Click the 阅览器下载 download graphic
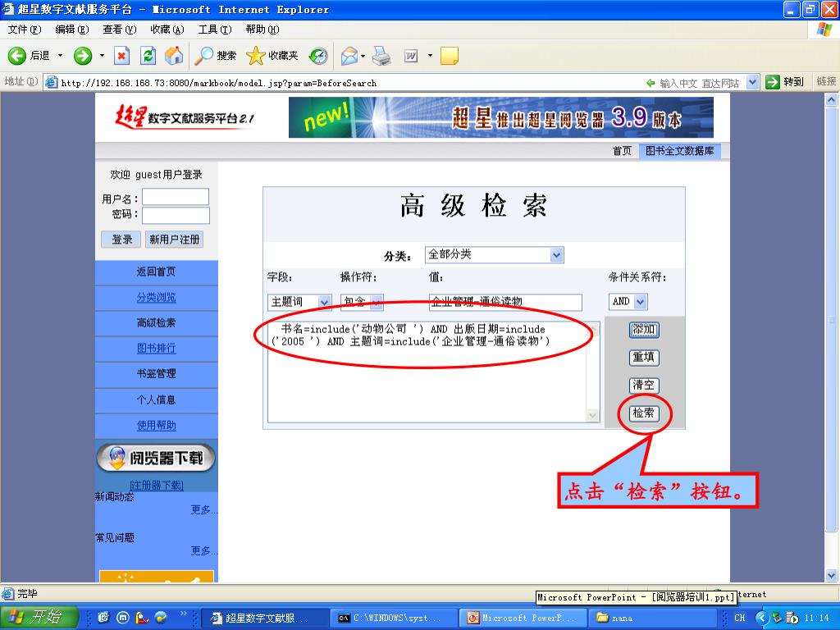 click(x=156, y=458)
